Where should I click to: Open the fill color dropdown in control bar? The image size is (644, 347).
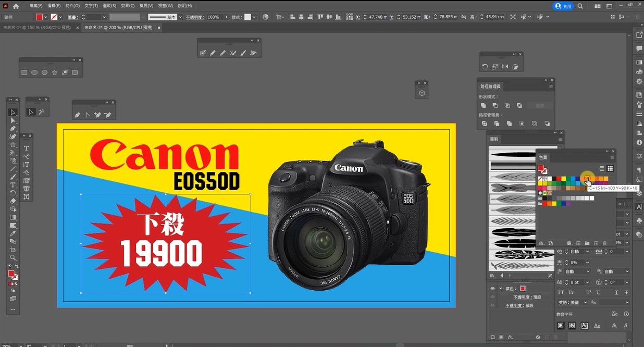coord(46,17)
